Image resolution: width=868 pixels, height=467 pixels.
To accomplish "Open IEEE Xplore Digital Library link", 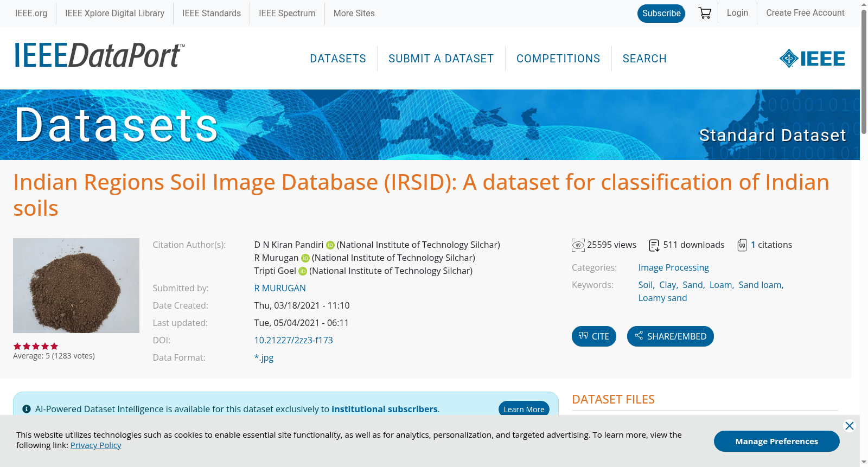I will 114,13.
